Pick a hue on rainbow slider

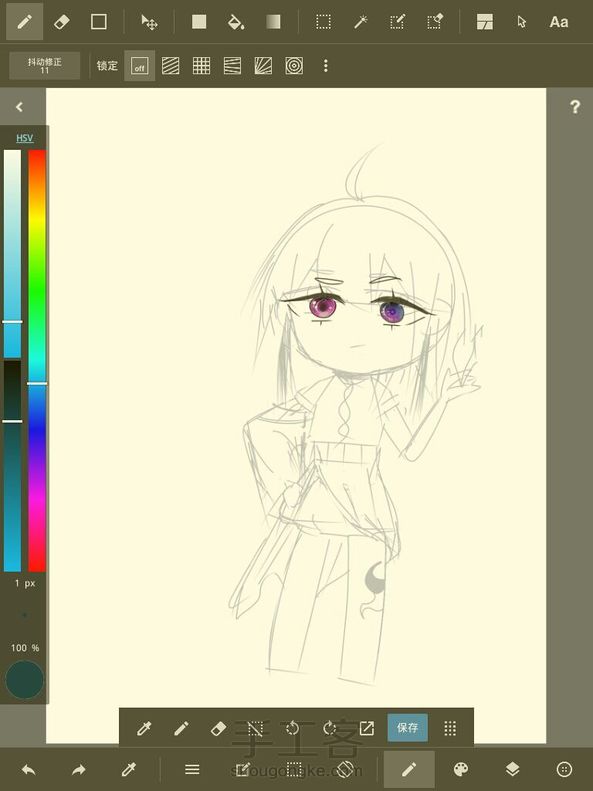click(37, 361)
